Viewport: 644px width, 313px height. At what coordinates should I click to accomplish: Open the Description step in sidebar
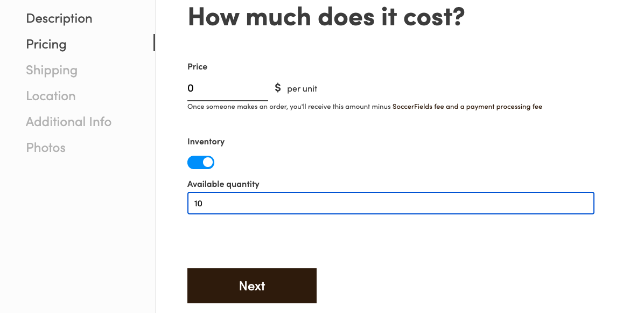(x=59, y=18)
